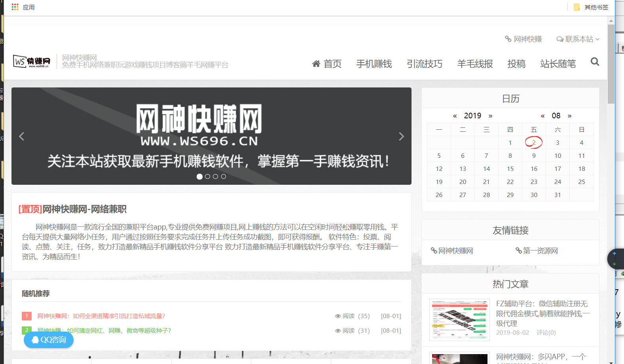Show next banner slide arrow
Image resolution: width=624 pixels, height=364 pixels.
401,136
